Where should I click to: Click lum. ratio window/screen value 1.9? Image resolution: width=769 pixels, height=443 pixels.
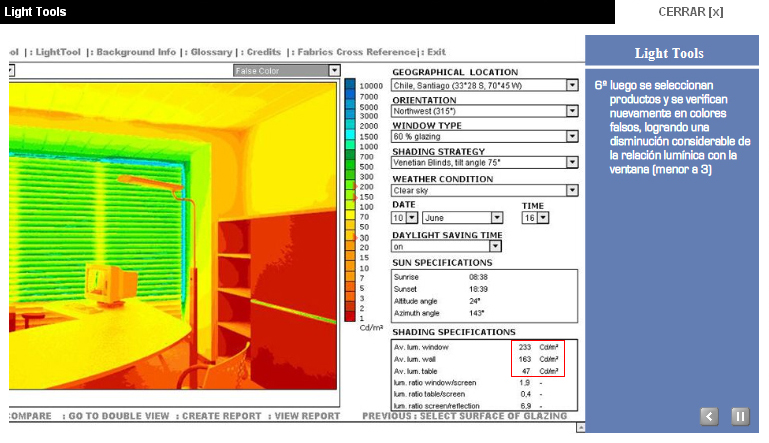(x=525, y=383)
